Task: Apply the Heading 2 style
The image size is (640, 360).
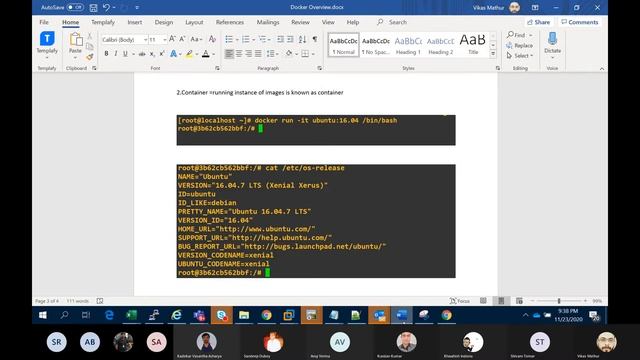Action: tap(440, 45)
